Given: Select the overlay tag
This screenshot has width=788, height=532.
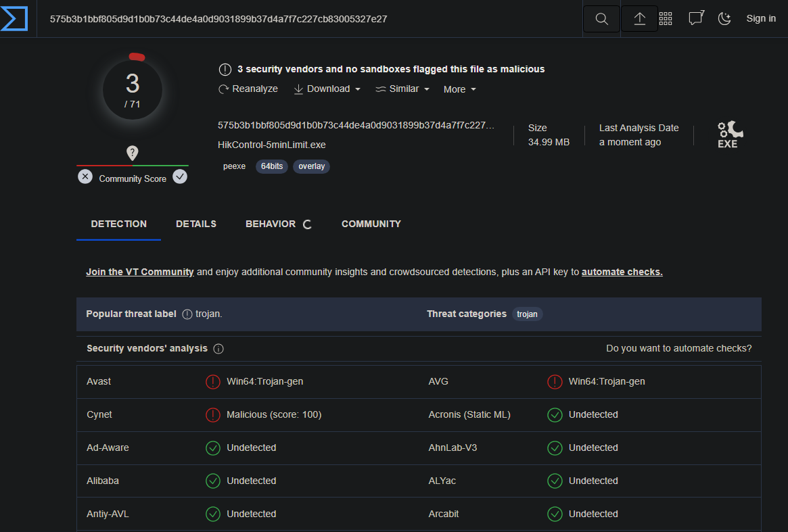Looking at the screenshot, I should click(312, 166).
